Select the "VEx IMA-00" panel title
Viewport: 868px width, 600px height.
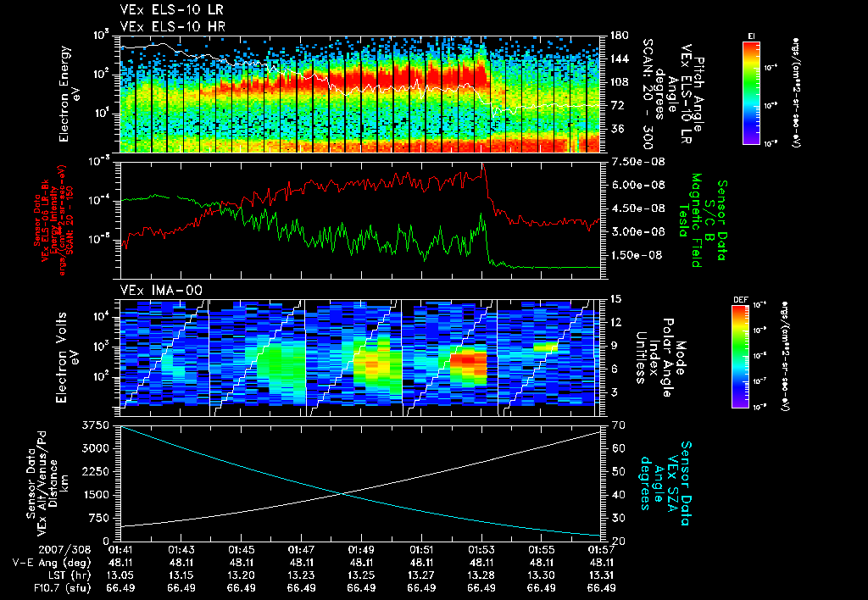pyautogui.click(x=162, y=290)
